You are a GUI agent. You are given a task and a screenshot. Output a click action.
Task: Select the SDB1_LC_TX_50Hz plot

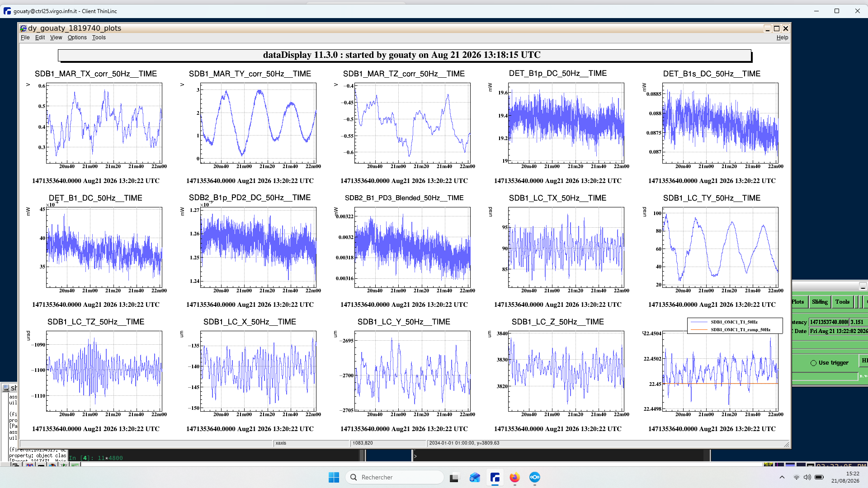pyautogui.click(x=566, y=247)
